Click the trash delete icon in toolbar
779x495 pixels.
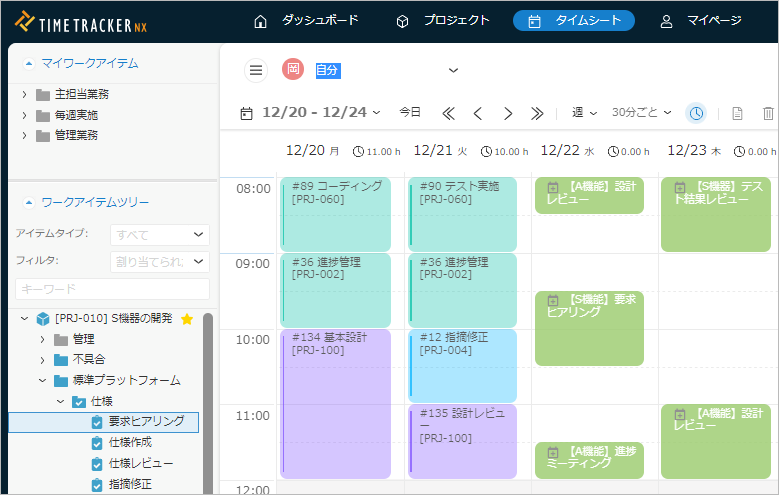pos(768,113)
